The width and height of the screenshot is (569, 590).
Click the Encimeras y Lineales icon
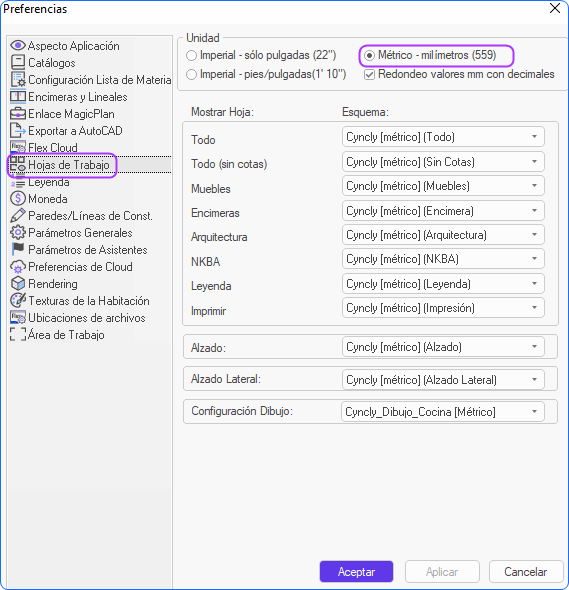[18, 97]
